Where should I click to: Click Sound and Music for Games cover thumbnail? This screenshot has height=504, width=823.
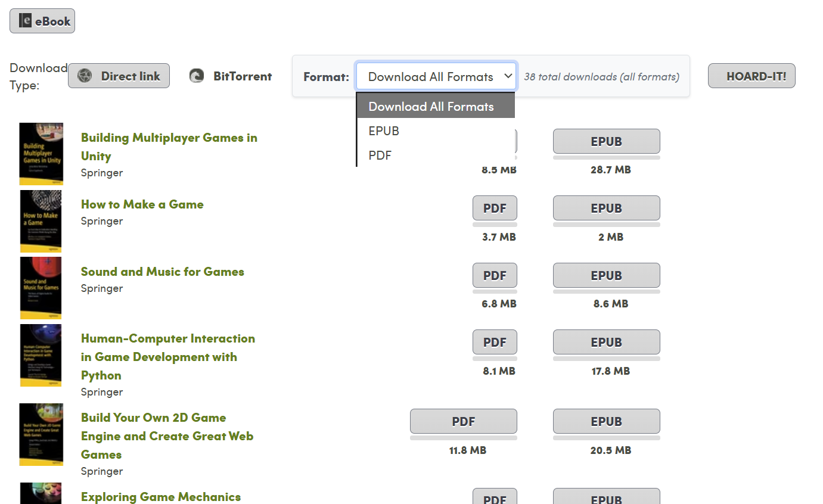pyautogui.click(x=41, y=288)
